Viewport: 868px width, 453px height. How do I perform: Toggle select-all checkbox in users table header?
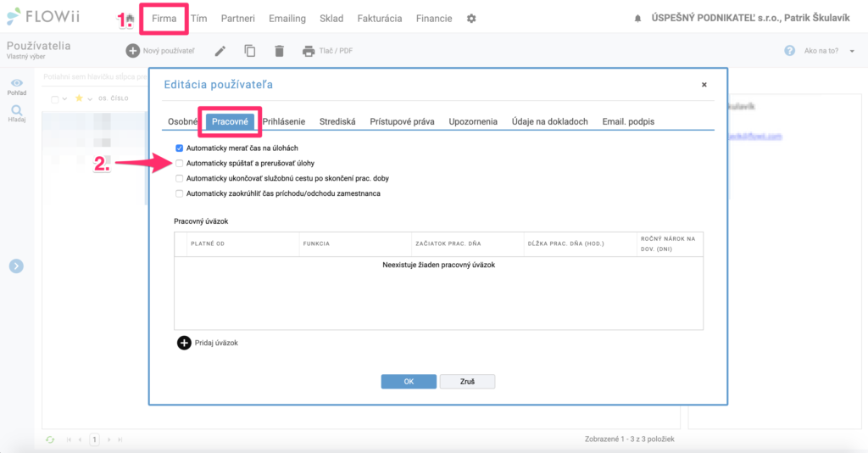coord(55,100)
